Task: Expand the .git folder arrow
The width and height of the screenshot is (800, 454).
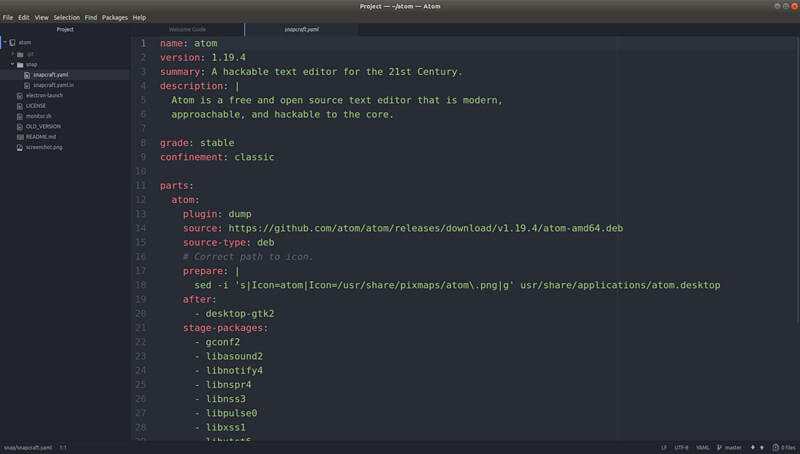Action: coord(13,54)
